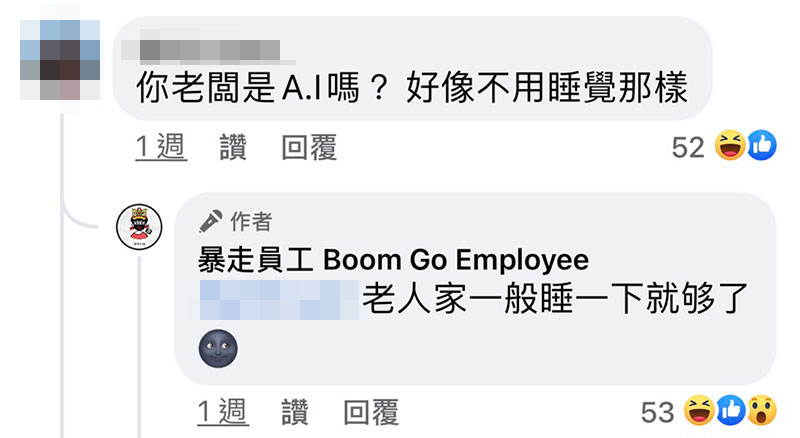Viewport: 800px width, 438px height.
Task: Click the reply's 1週 timestamp
Action: click(x=223, y=412)
